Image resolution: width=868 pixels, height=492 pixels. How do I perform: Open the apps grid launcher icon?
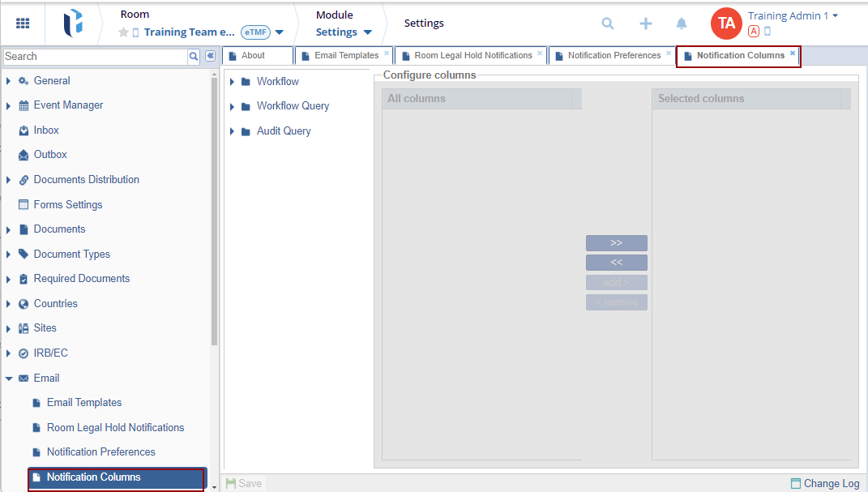pyautogui.click(x=23, y=24)
